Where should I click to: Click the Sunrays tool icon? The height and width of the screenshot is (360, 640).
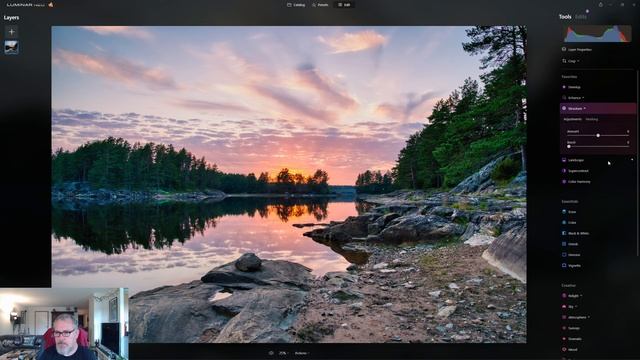564,328
